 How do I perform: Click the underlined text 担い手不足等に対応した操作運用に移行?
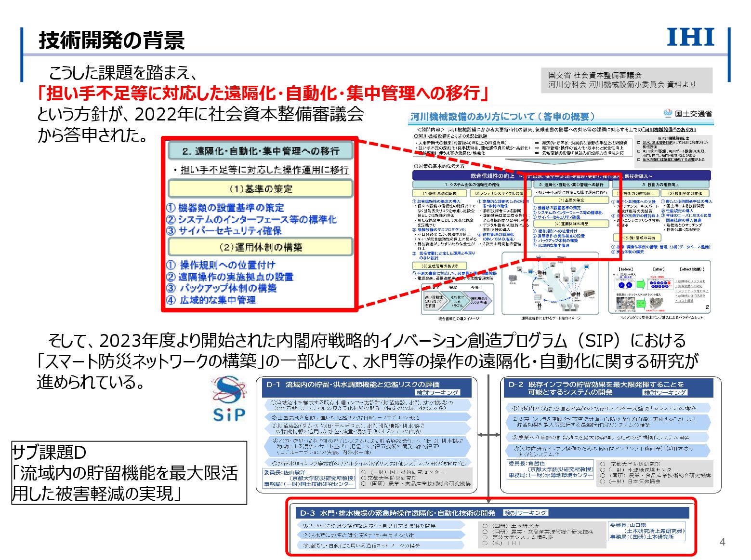pos(264,170)
